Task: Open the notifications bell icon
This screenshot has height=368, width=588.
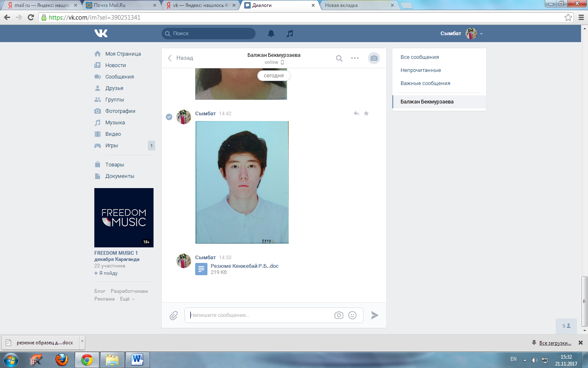Action: point(271,34)
